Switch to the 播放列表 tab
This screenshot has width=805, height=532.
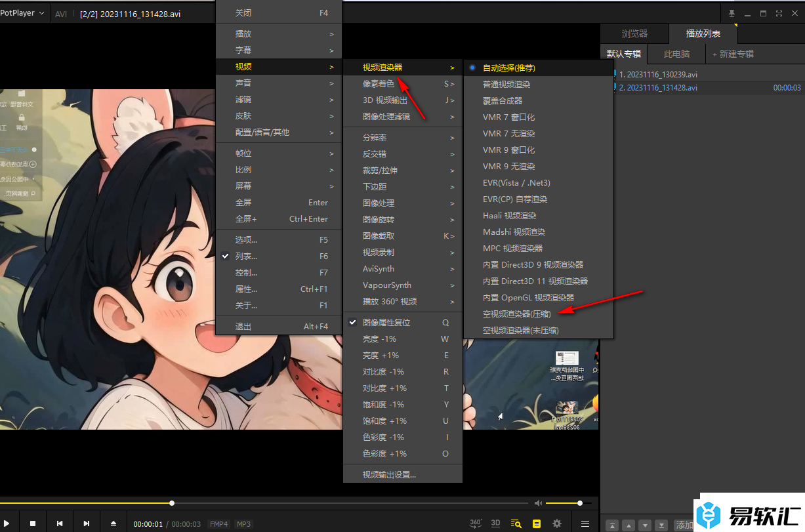click(x=703, y=34)
